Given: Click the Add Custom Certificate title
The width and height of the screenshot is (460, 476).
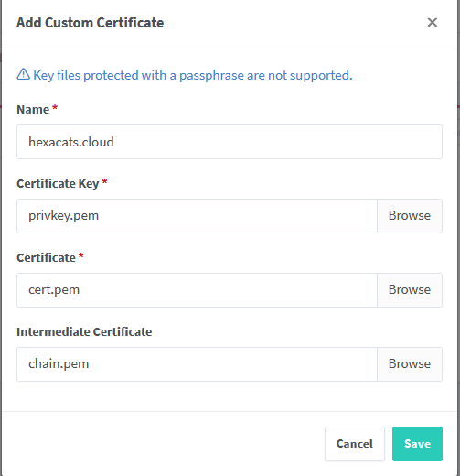Looking at the screenshot, I should [90, 23].
